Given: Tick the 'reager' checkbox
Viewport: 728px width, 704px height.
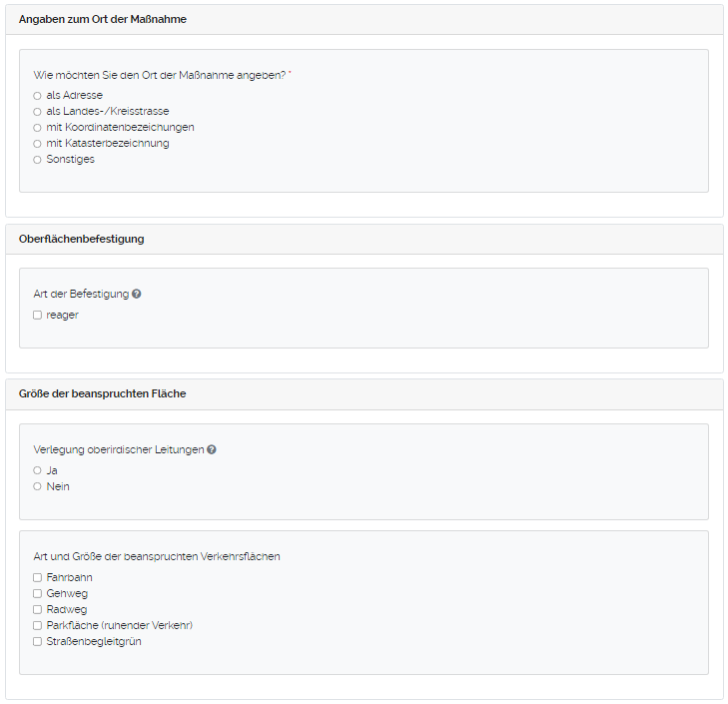Looking at the screenshot, I should click(x=37, y=316).
